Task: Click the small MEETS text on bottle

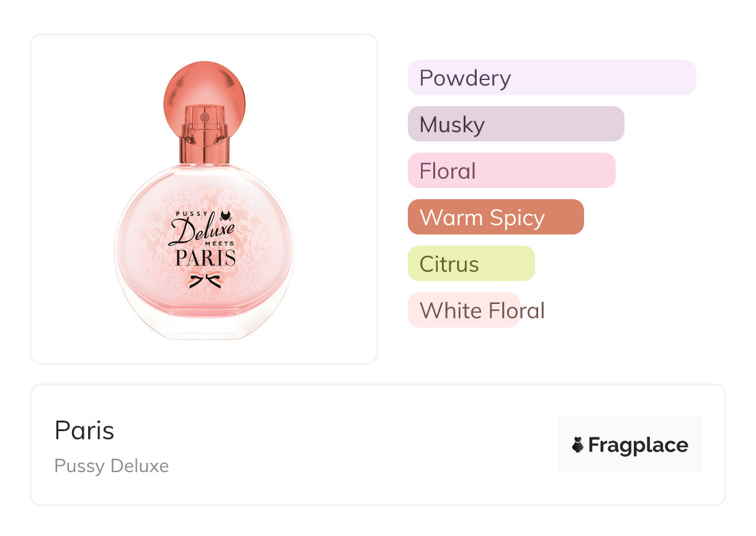Action: point(219,244)
